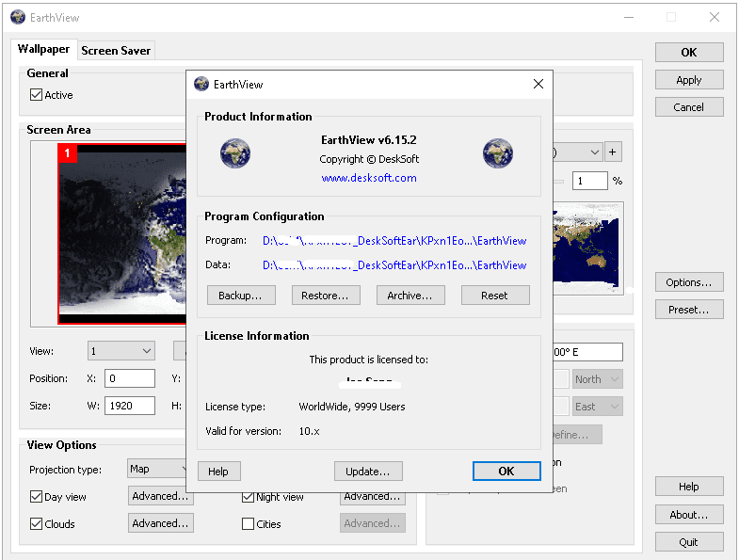Viewport: 739px width, 560px height.
Task: Toggle the Active checkbox
Action: (37, 95)
